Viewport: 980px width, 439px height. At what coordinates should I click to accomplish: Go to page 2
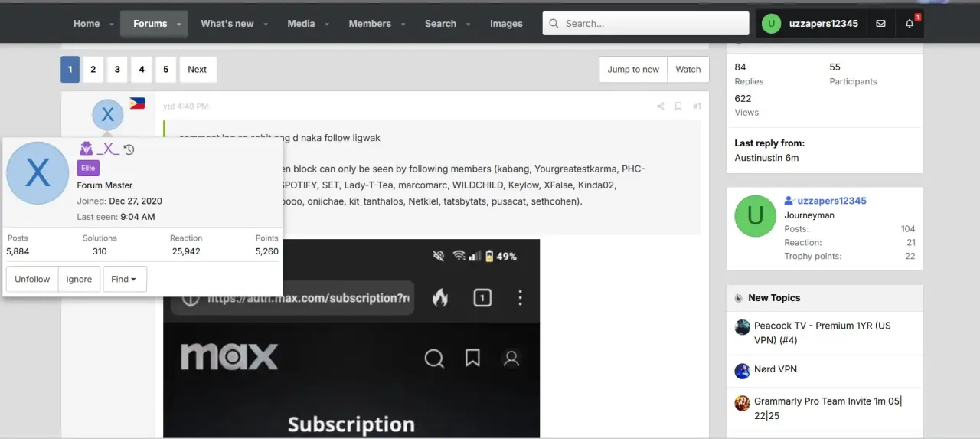click(x=93, y=69)
